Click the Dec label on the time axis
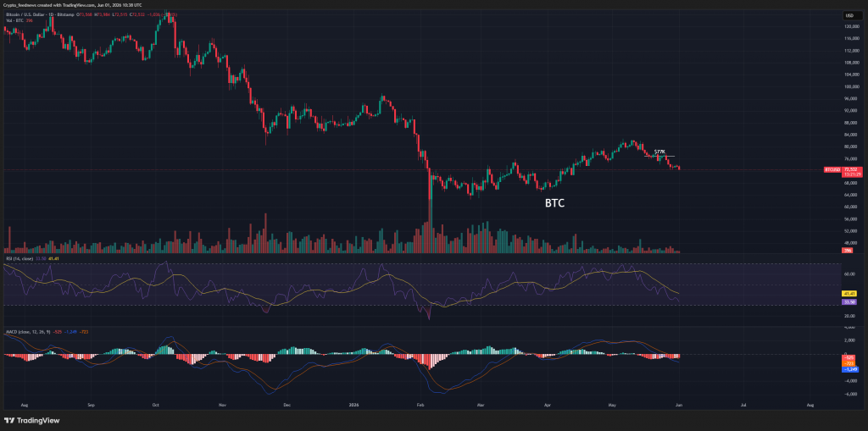Viewport: 868px width, 431px height. point(287,405)
